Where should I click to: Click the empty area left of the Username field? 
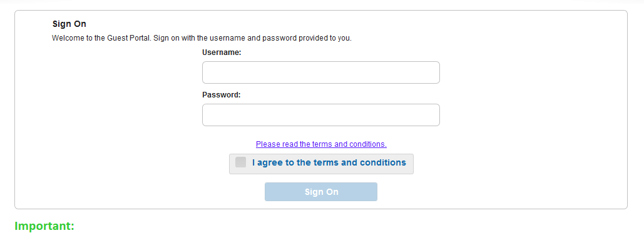(123, 72)
